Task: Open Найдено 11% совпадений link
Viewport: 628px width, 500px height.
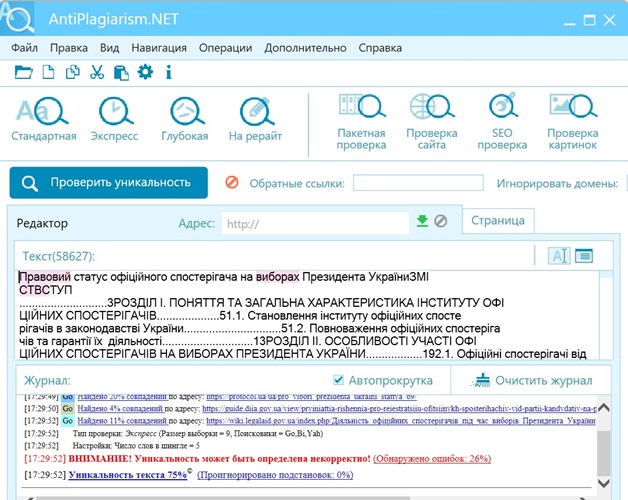Action: click(x=122, y=421)
